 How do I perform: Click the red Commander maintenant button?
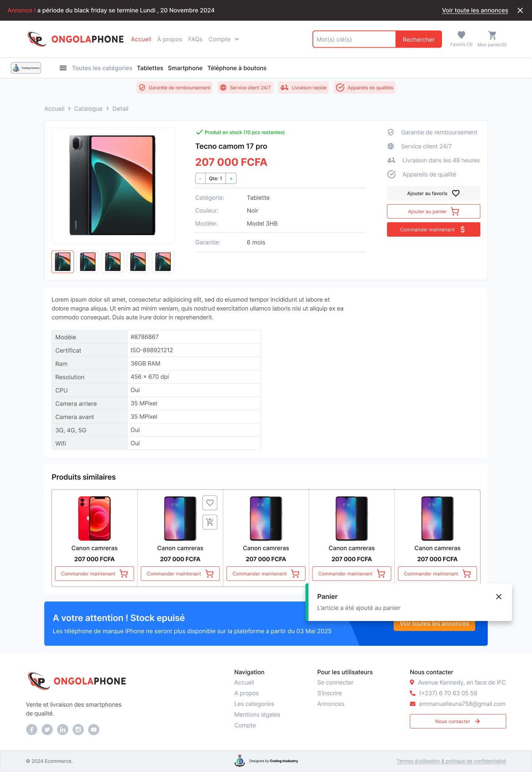point(433,229)
